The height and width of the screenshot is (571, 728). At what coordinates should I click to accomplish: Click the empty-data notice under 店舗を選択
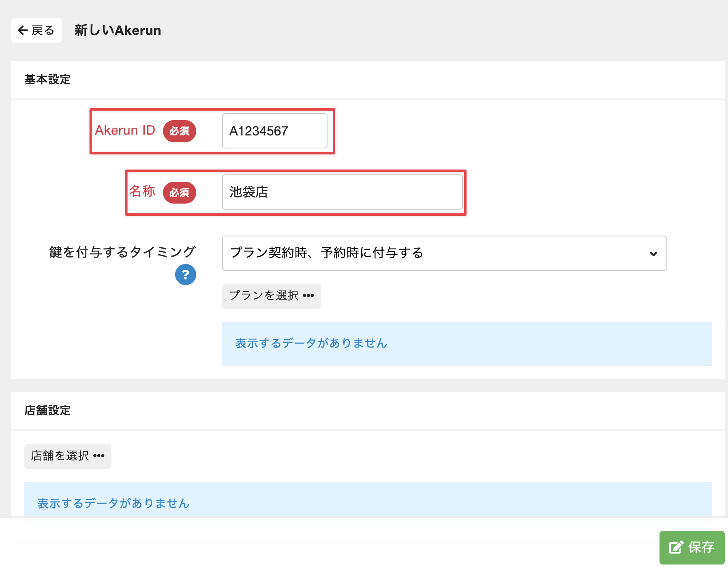coord(113,503)
